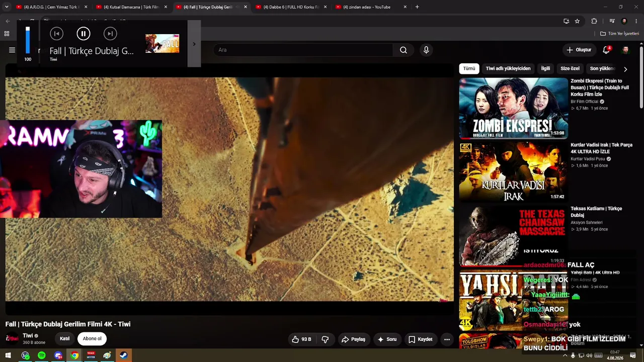Image resolution: width=644 pixels, height=362 pixels.
Task: Skip to previous track in media overlay
Action: (x=56, y=34)
